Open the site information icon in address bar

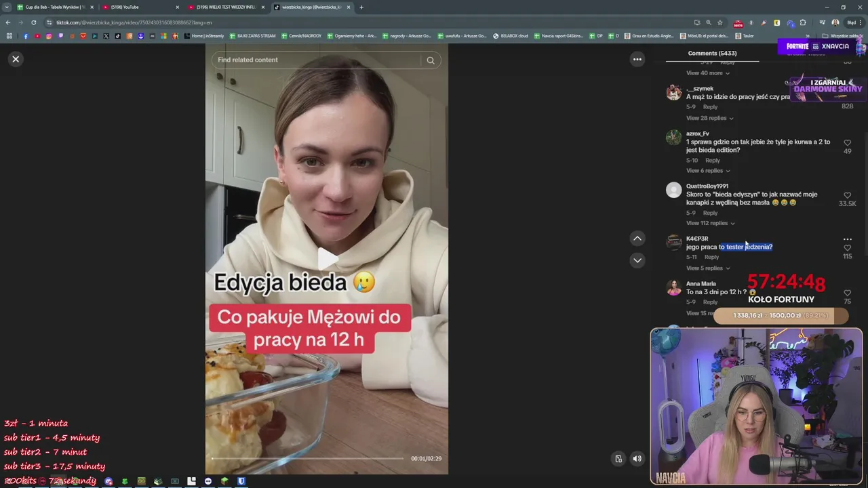(x=50, y=22)
